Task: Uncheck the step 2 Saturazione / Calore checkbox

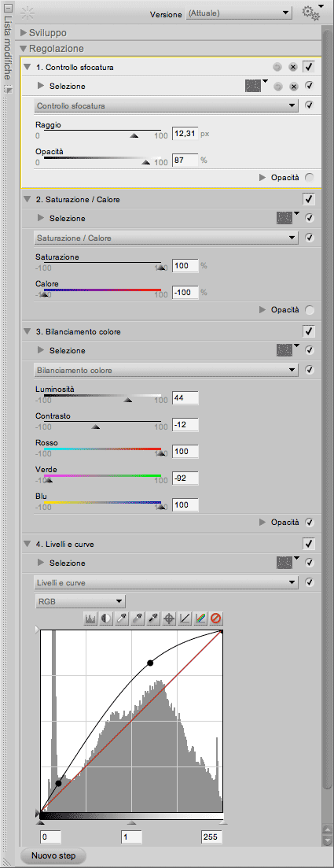Action: pyautogui.click(x=309, y=199)
